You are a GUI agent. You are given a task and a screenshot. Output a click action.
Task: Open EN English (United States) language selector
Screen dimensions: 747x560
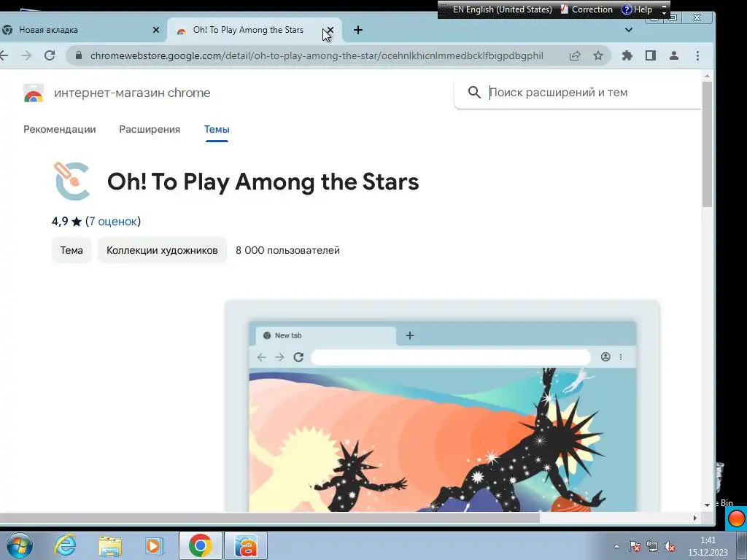pos(502,9)
